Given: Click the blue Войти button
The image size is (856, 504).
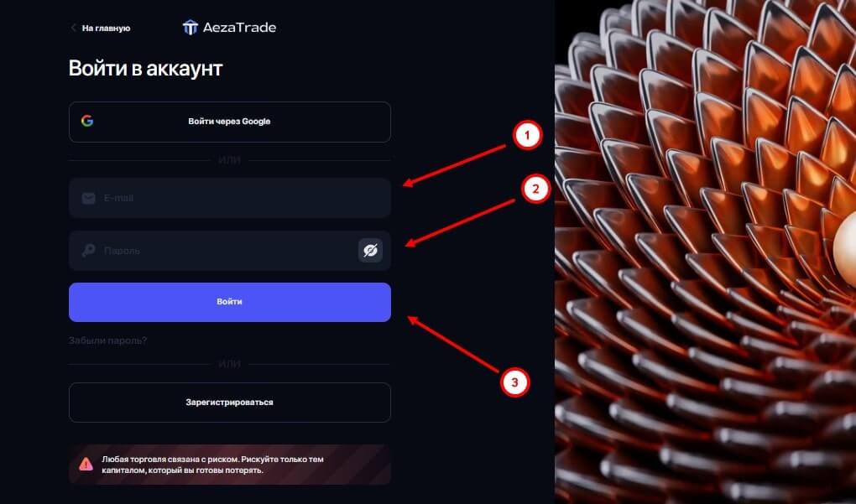Looking at the screenshot, I should pyautogui.click(x=230, y=302).
